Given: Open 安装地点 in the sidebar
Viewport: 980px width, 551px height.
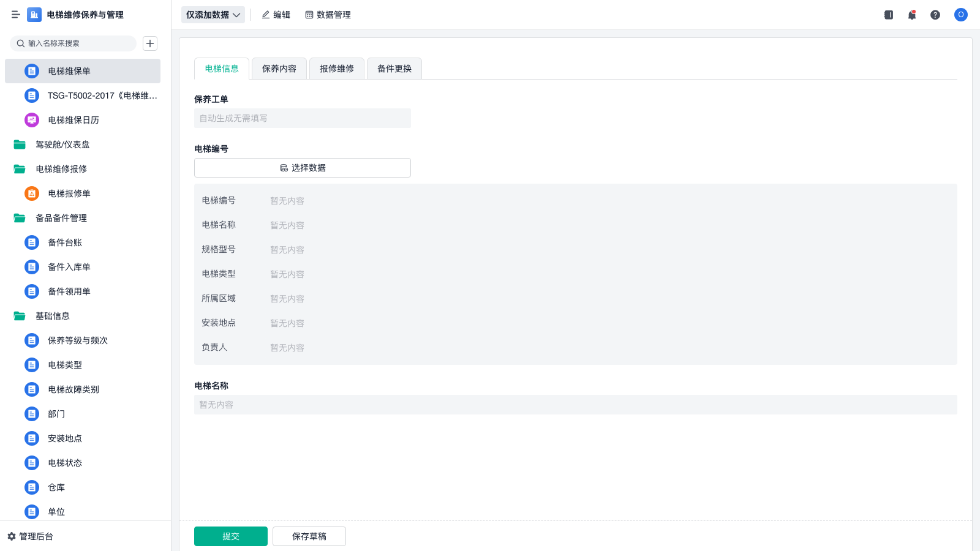Looking at the screenshot, I should click(x=83, y=438).
